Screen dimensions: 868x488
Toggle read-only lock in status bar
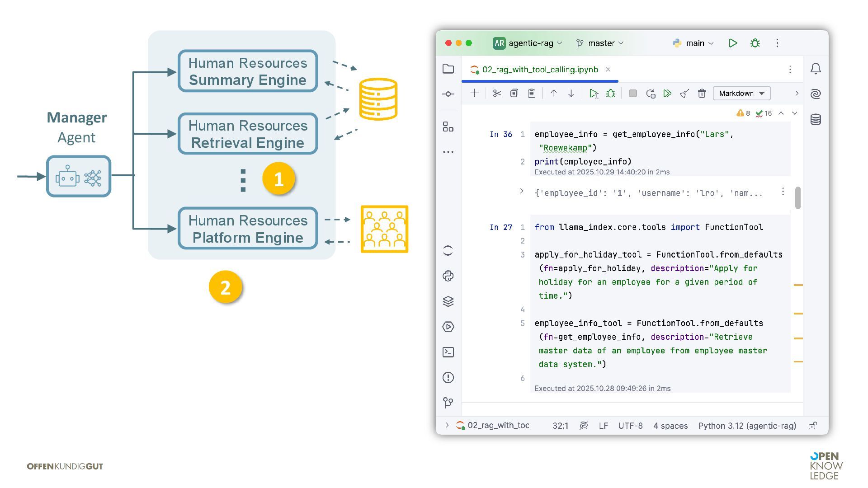[x=812, y=426]
